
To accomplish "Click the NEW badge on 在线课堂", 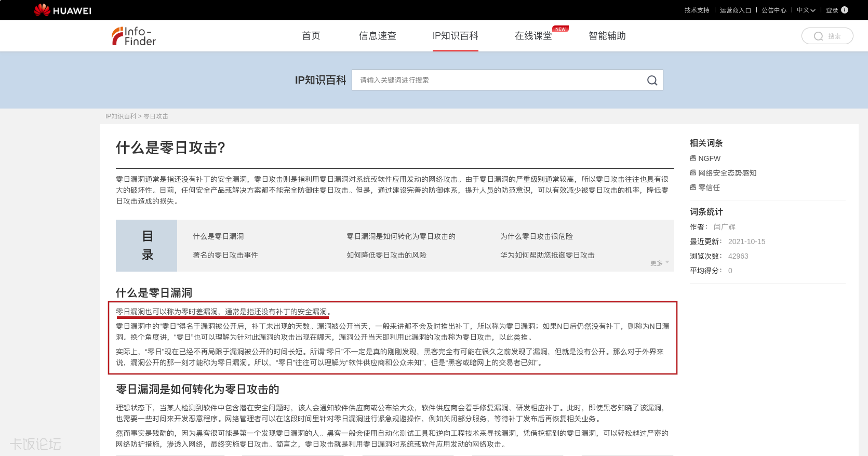I will pyautogui.click(x=560, y=29).
